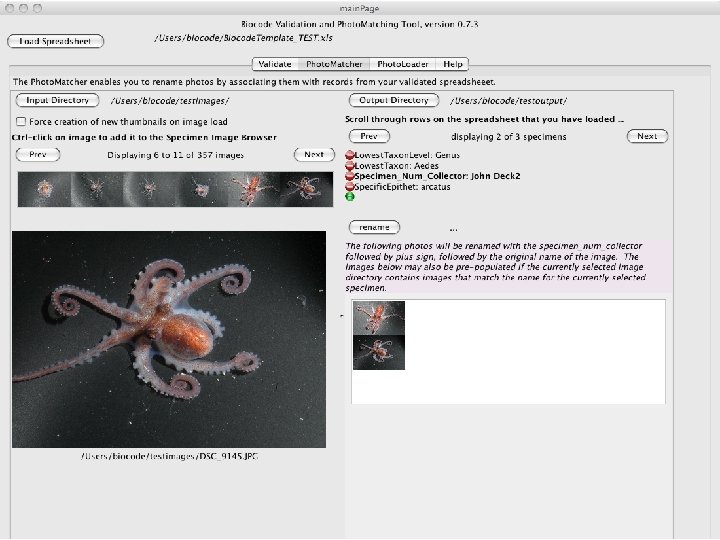Click the Load Spreadsheet button
The image size is (720, 540).
56,41
